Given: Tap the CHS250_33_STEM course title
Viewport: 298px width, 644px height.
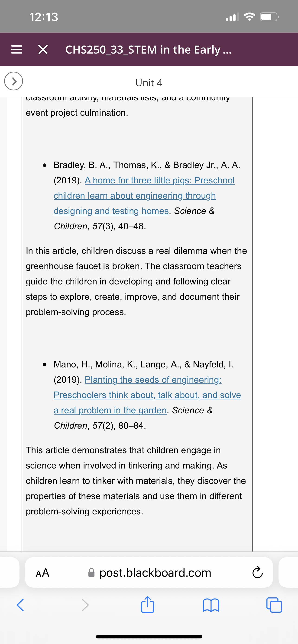Looking at the screenshot, I should click(x=148, y=50).
